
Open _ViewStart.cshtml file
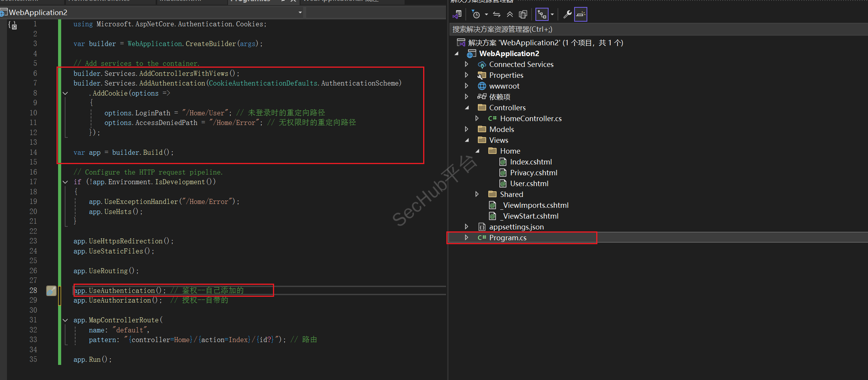pyautogui.click(x=529, y=216)
